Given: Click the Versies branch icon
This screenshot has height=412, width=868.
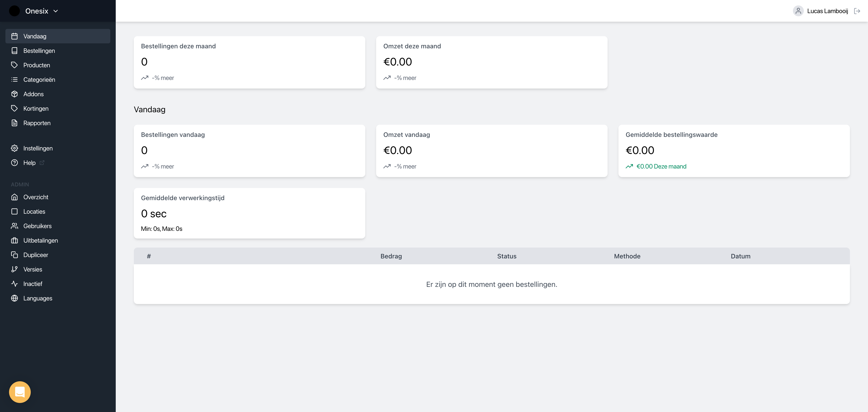Looking at the screenshot, I should click(x=14, y=269).
